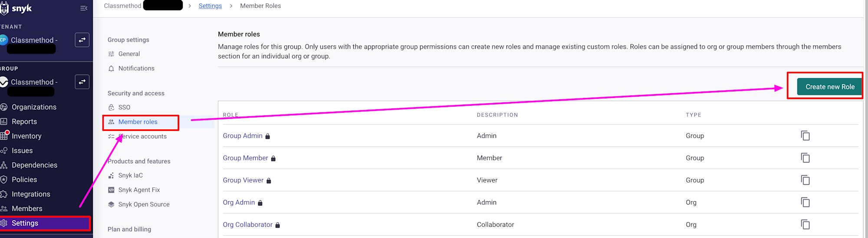Viewport: 868px width, 238px height.
Task: Select Member roles settings item
Action: coord(138,122)
